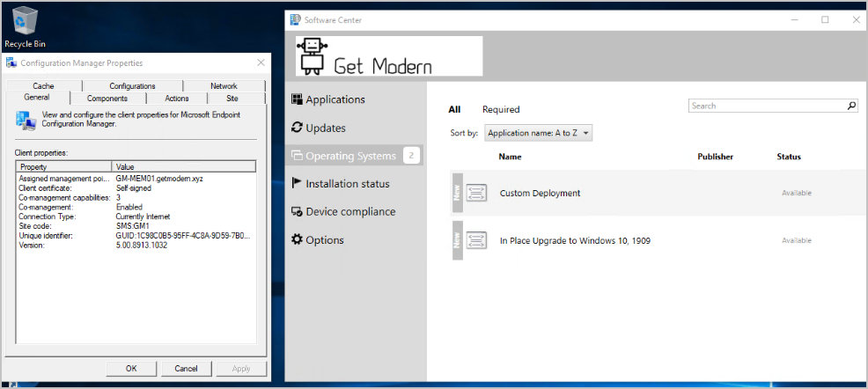Viewport: 868px width, 389px height.
Task: Select In Place Upgrade to Windows 10, 1909
Action: [658, 240]
